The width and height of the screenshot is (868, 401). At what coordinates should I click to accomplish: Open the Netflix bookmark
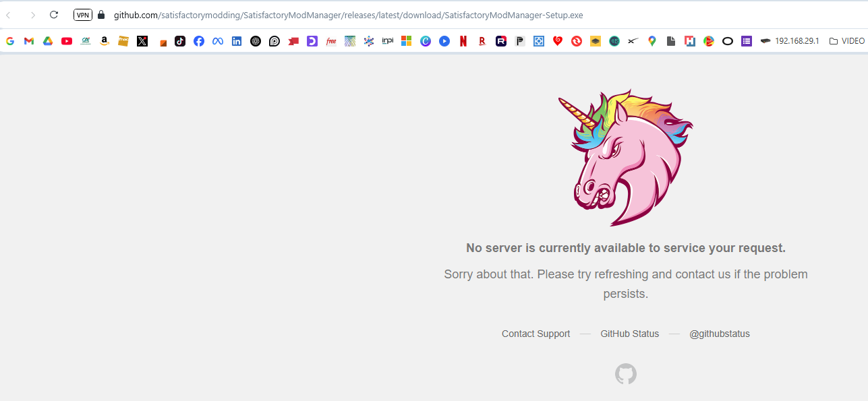pos(463,41)
